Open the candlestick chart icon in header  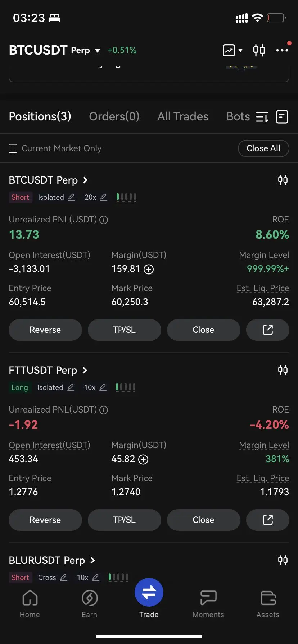[x=259, y=50]
